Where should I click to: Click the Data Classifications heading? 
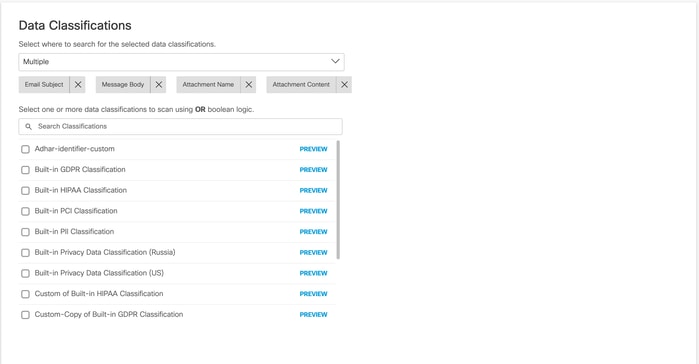point(75,25)
